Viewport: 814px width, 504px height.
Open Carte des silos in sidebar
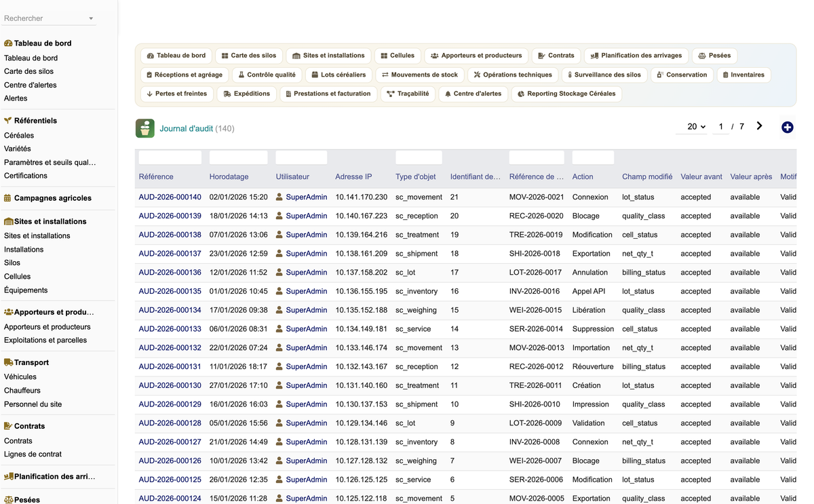coord(28,71)
